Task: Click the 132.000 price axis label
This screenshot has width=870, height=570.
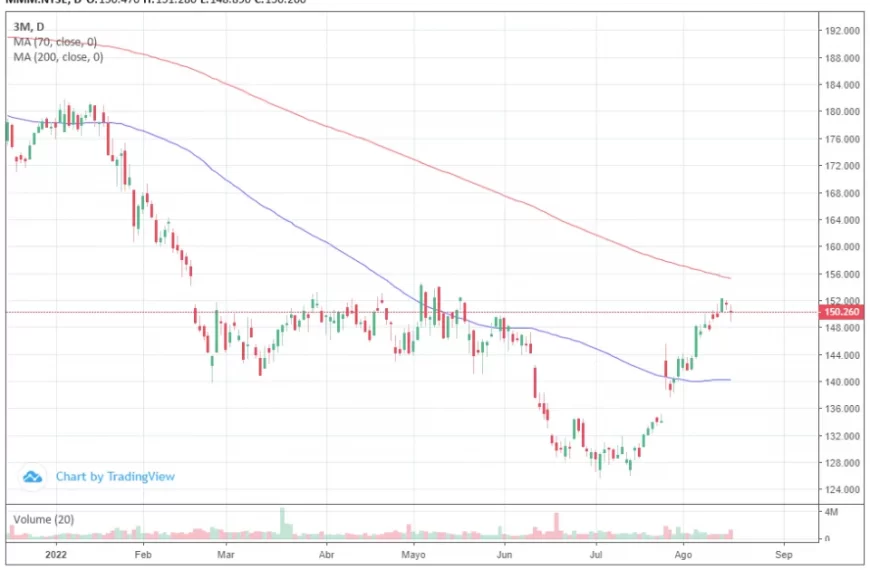Action: [x=842, y=436]
